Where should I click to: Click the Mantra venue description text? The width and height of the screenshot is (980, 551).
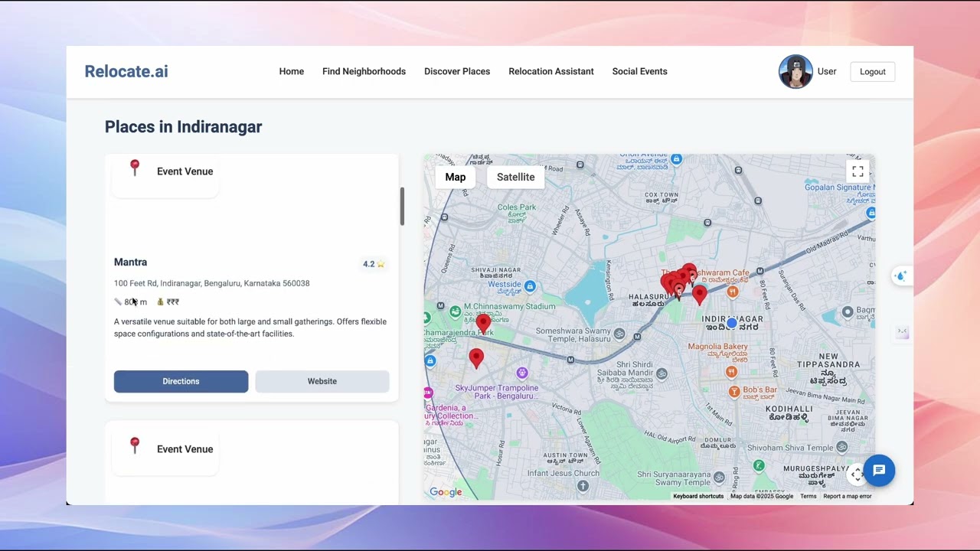250,328
